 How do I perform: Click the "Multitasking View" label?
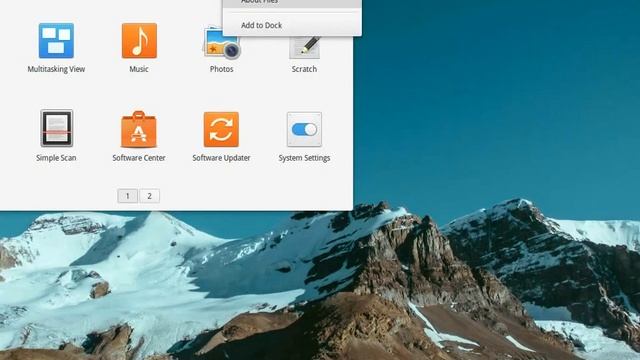(x=56, y=69)
